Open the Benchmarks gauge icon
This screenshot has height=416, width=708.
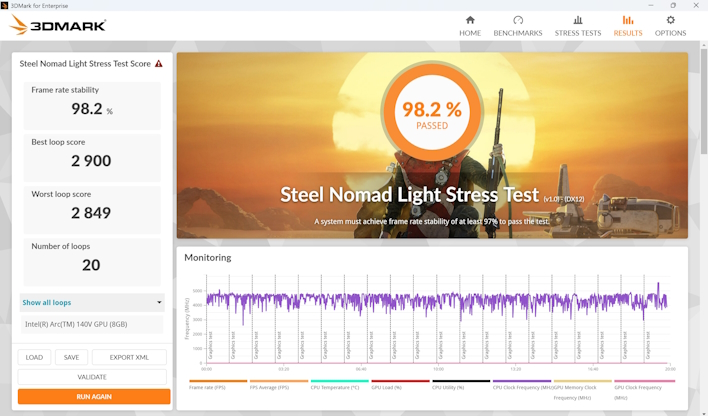click(518, 20)
